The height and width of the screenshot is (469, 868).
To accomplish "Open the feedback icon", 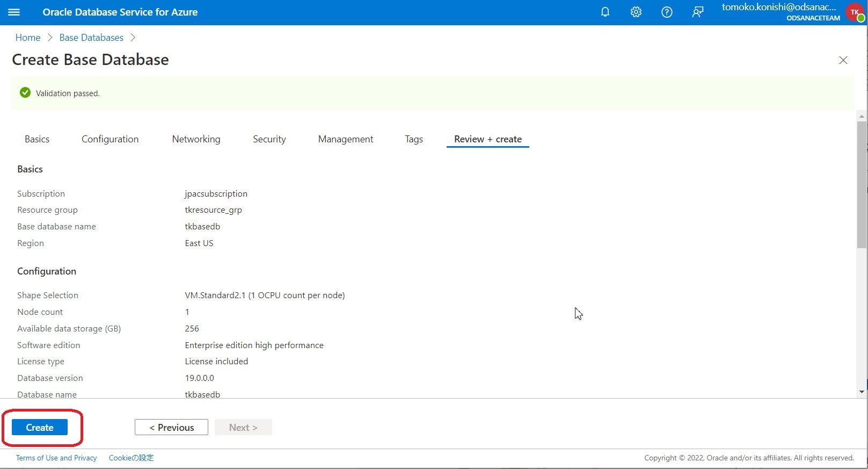I will (x=698, y=12).
